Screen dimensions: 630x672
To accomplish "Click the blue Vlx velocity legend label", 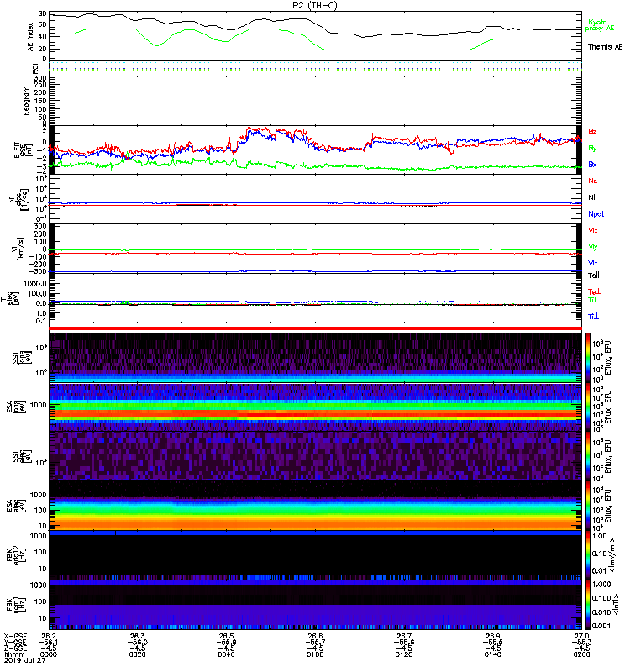I will tap(592, 263).
